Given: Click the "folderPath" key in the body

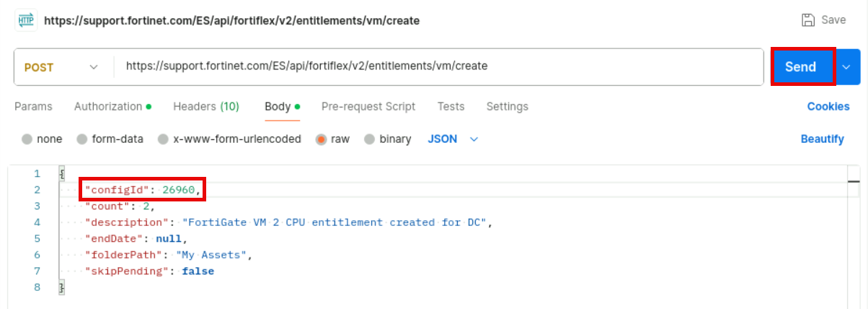Looking at the screenshot, I should (x=123, y=255).
